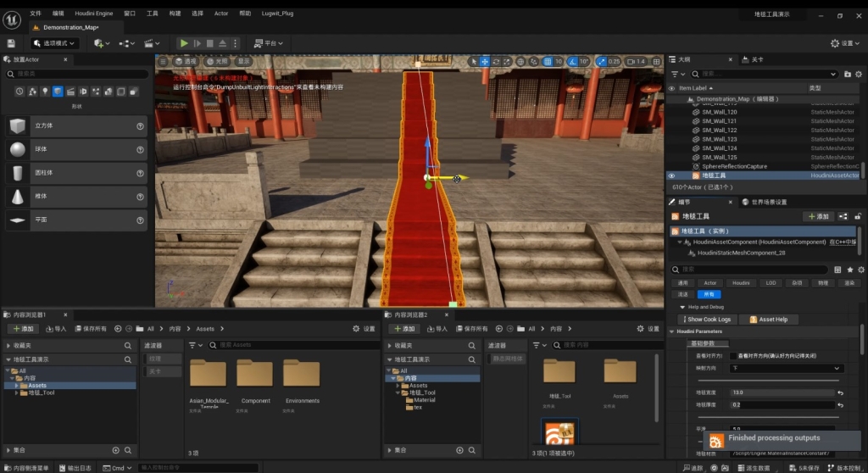The width and height of the screenshot is (868, 473).
Task: Open the Actor menu
Action: point(221,14)
